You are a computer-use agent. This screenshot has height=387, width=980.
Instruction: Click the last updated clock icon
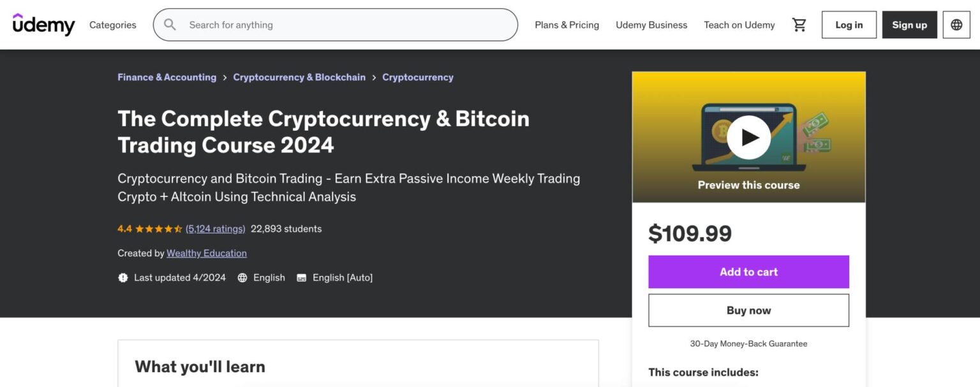(122, 277)
